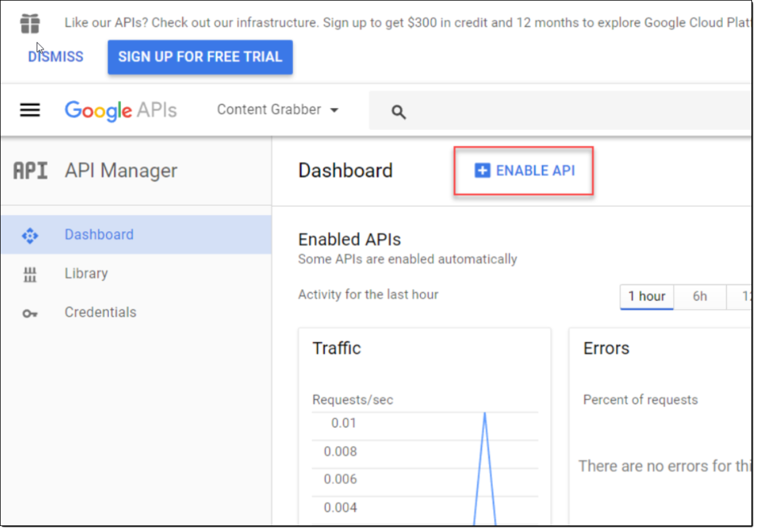Click the magnifying glass search icon
The height and width of the screenshot is (532, 758).
398,112
